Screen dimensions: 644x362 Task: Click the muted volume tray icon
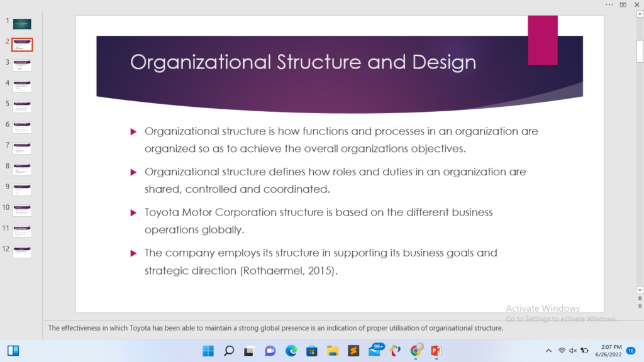[x=573, y=351]
